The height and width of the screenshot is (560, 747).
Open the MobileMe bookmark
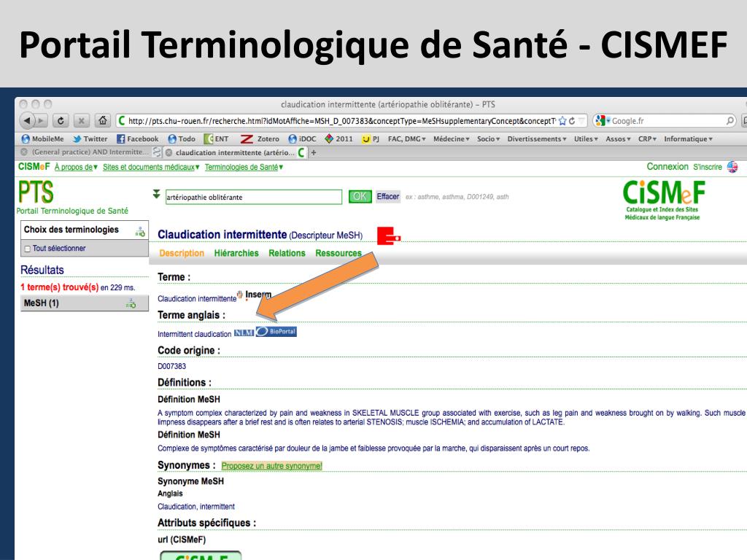pyautogui.click(x=43, y=139)
